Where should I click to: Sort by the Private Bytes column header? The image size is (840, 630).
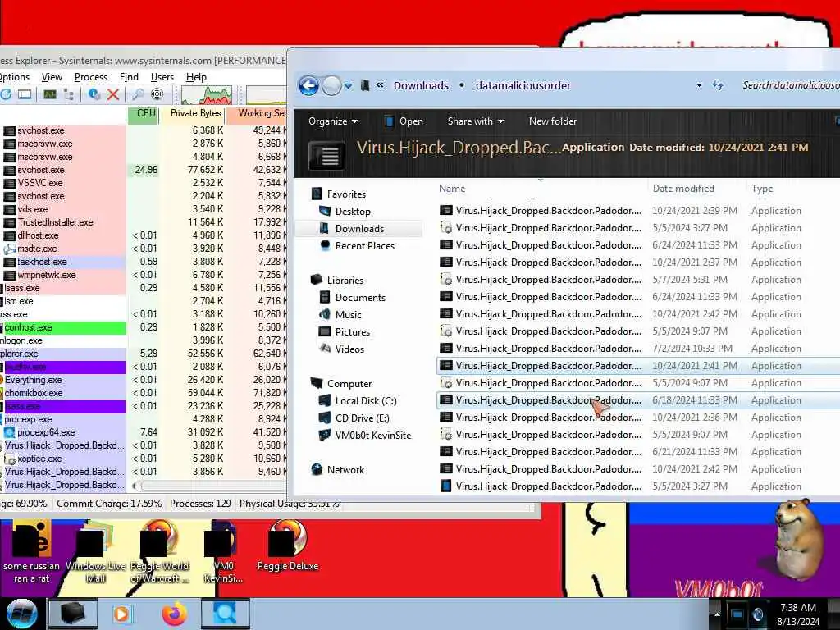(x=194, y=113)
